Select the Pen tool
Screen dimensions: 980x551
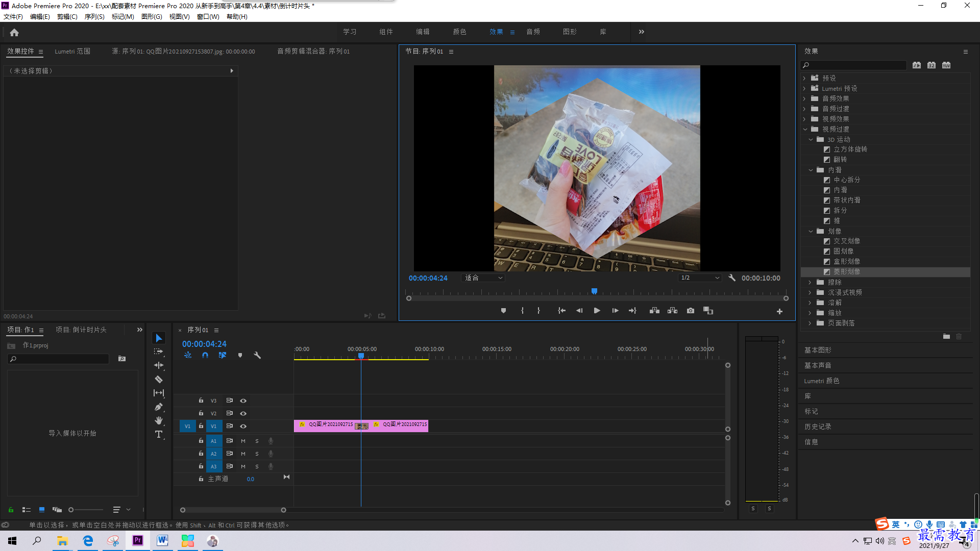[159, 407]
